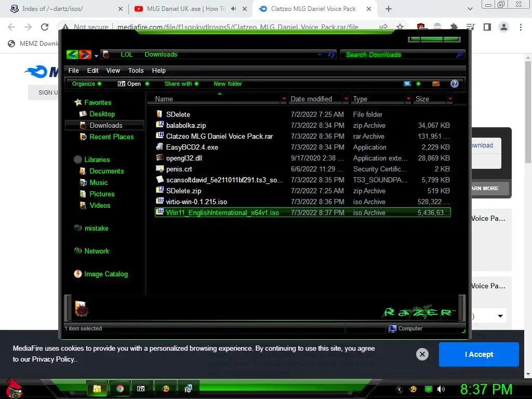Select Win11_EnglishInternational_x64v1.iso

tap(303, 212)
